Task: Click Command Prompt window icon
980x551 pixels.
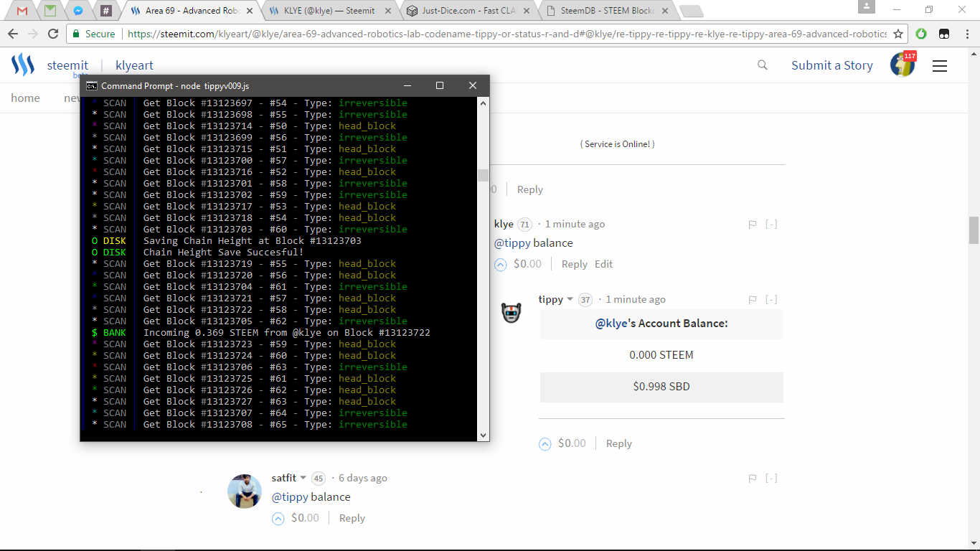Action: coord(92,85)
